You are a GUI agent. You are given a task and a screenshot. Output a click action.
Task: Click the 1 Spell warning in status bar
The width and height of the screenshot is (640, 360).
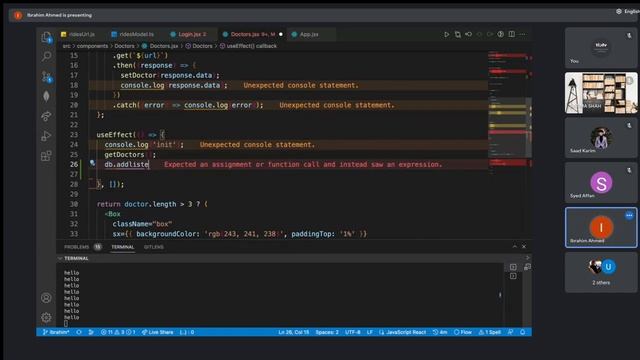490,332
